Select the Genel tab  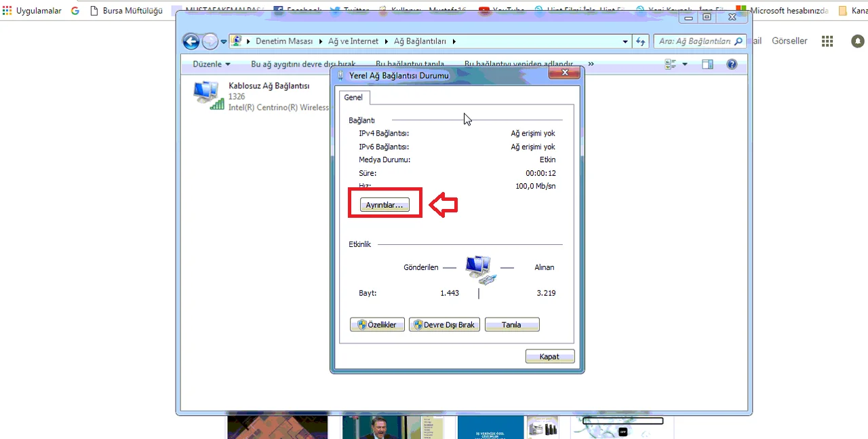click(353, 98)
